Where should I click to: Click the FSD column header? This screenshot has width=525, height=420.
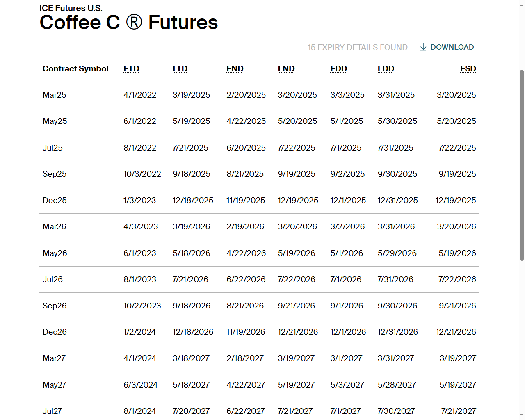(468, 69)
